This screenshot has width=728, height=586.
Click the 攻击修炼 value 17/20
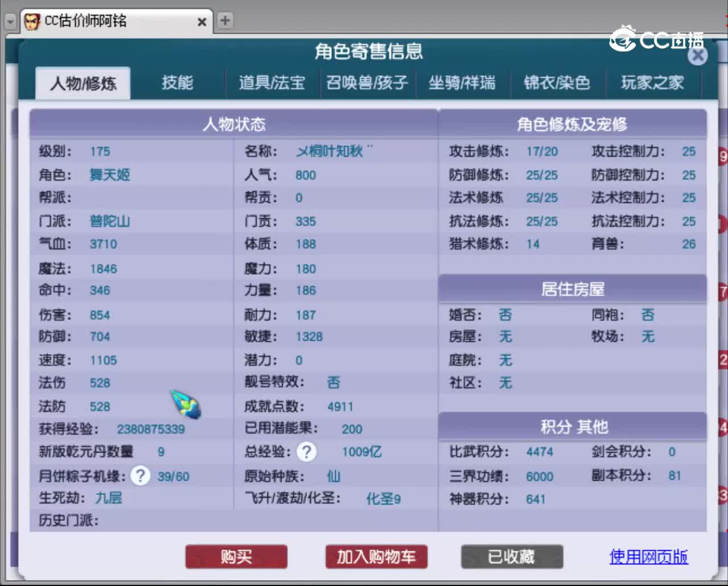click(542, 151)
